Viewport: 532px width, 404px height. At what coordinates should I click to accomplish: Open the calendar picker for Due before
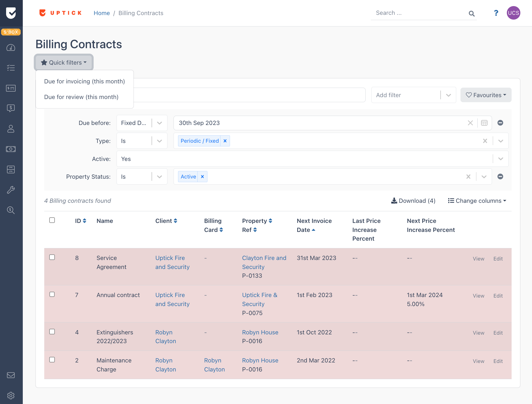coord(484,123)
